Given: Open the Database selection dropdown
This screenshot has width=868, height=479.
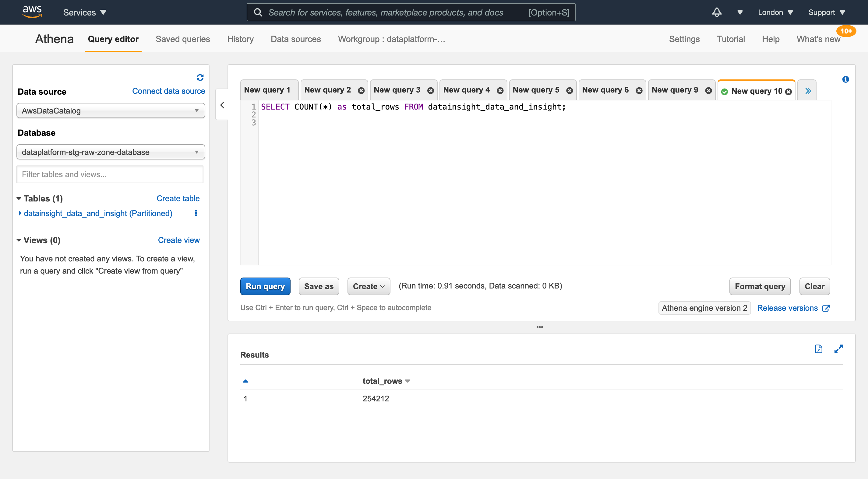Looking at the screenshot, I should pyautogui.click(x=111, y=152).
